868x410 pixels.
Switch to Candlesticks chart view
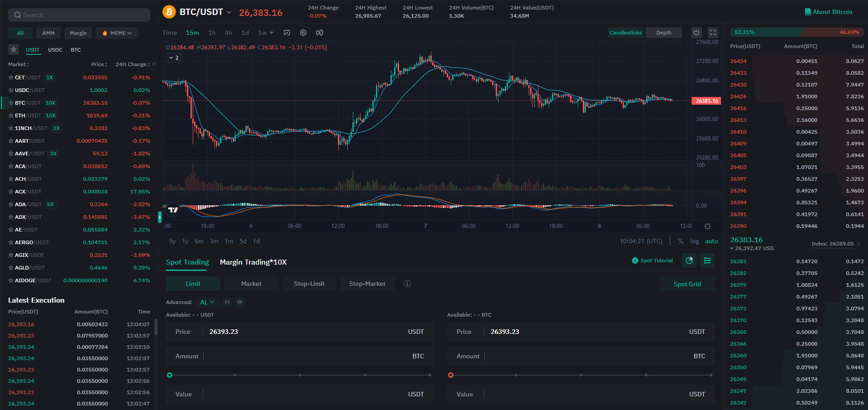(626, 33)
